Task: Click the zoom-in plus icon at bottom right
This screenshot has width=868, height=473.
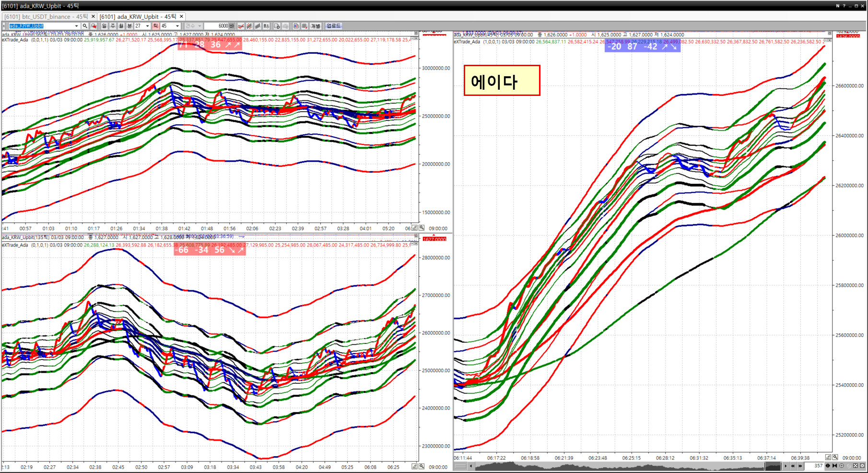Action: pos(841,466)
